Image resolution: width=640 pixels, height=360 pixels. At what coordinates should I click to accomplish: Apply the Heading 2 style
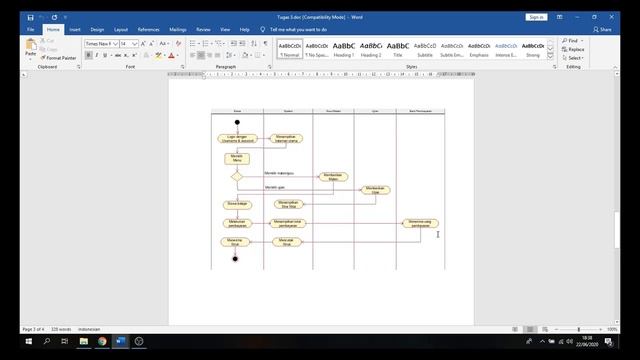371,49
